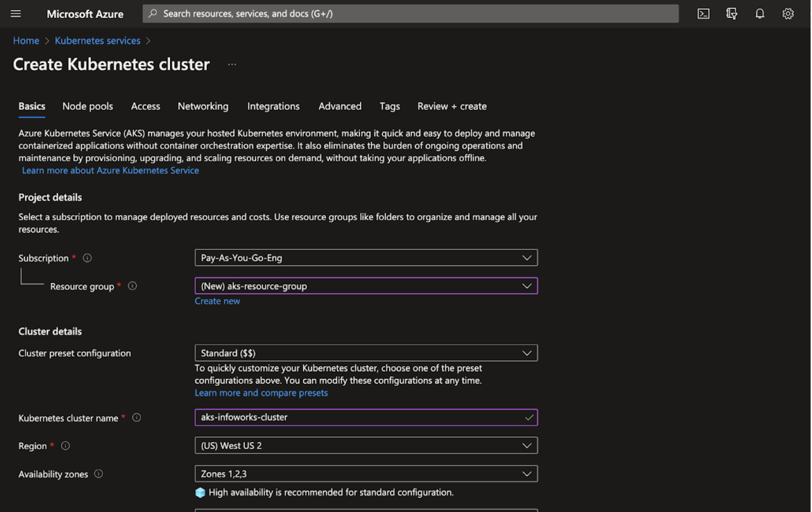
Task: Show info for Kubernetes cluster name
Action: [136, 417]
